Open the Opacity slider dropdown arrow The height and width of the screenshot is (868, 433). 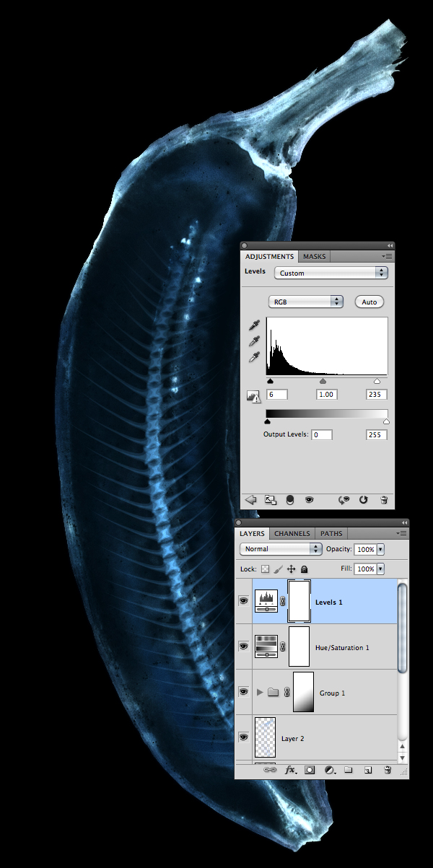(x=380, y=549)
